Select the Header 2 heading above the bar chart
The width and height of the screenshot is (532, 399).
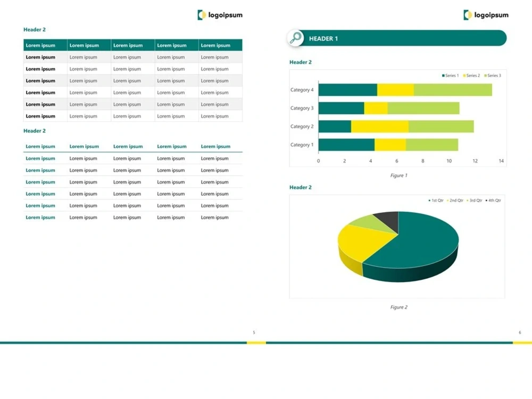[x=300, y=62]
